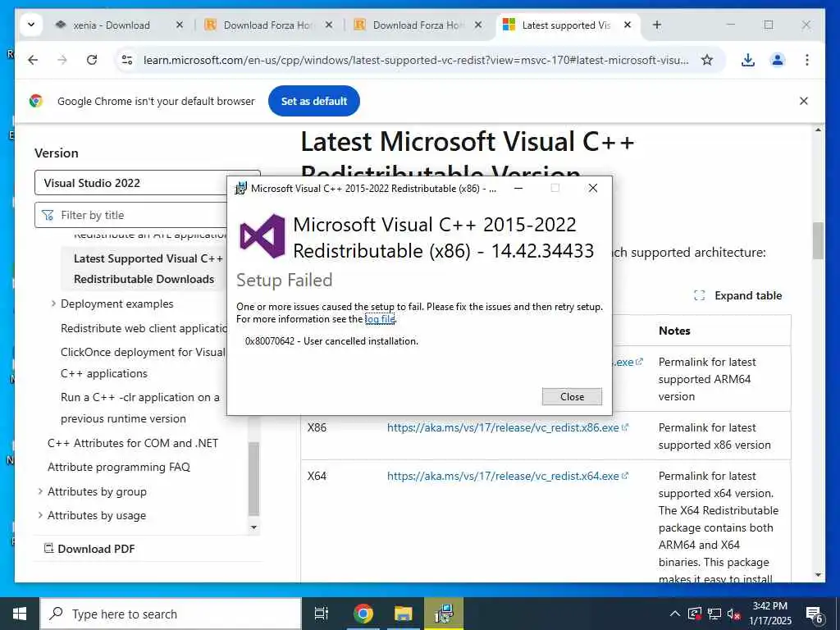The width and height of the screenshot is (840, 630).
Task: Open the log file link in setup dialog
Action: click(380, 319)
